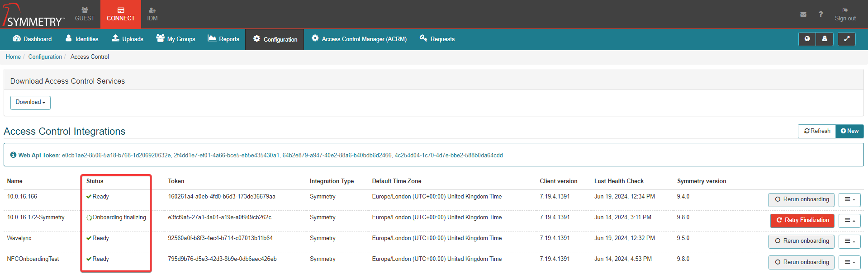Click the Onboarding finalizing status
This screenshot has width=868, height=274.
(116, 217)
